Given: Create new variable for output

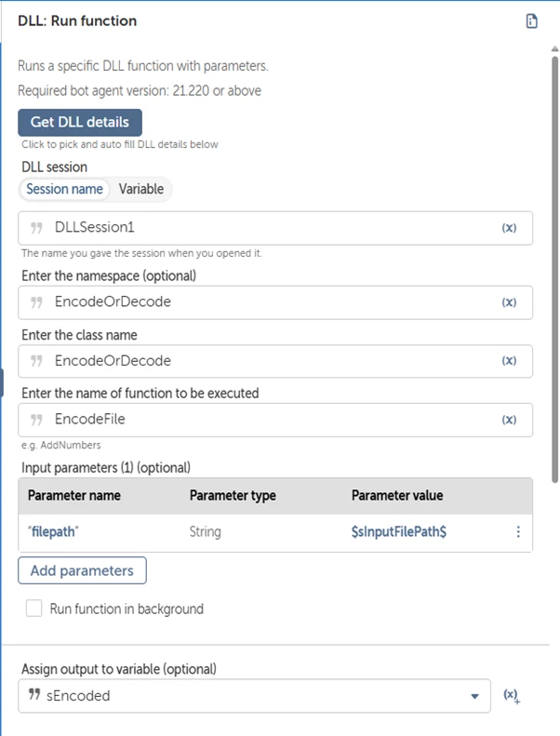Looking at the screenshot, I should tap(512, 696).
